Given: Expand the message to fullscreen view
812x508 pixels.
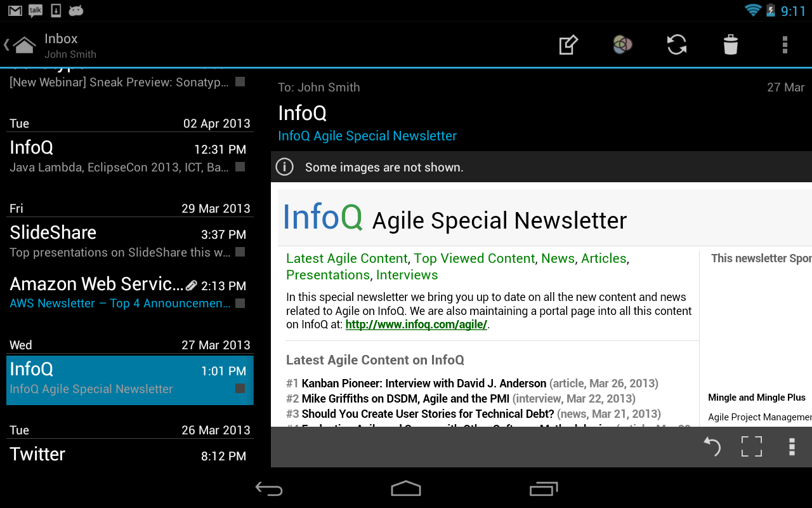Looking at the screenshot, I should (751, 446).
